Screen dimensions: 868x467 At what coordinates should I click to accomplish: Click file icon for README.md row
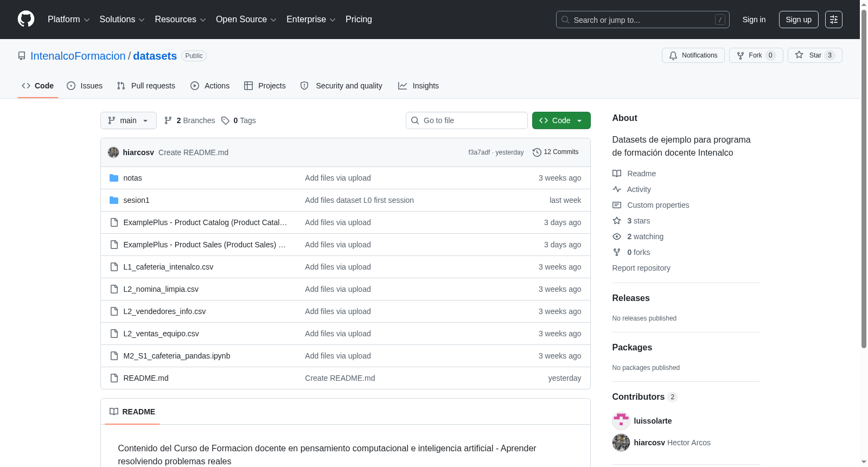(x=114, y=378)
